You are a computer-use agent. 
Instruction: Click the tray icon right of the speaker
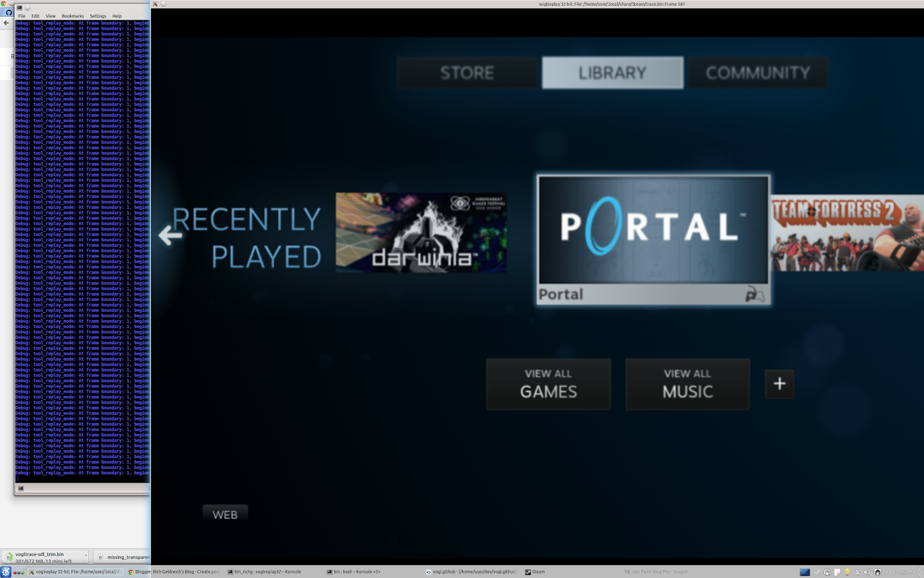pyautogui.click(x=878, y=572)
